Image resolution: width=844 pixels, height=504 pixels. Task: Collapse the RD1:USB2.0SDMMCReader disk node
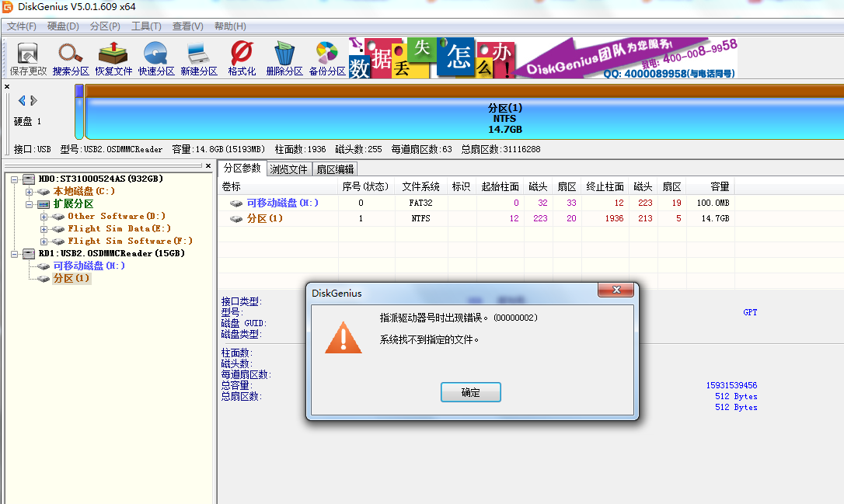coord(15,254)
